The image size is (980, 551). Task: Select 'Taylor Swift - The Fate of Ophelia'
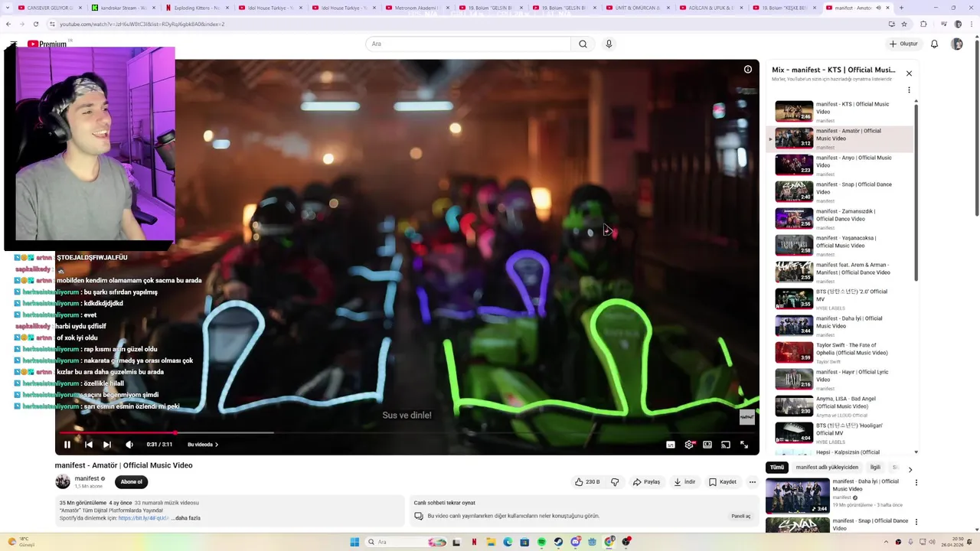pos(840,353)
